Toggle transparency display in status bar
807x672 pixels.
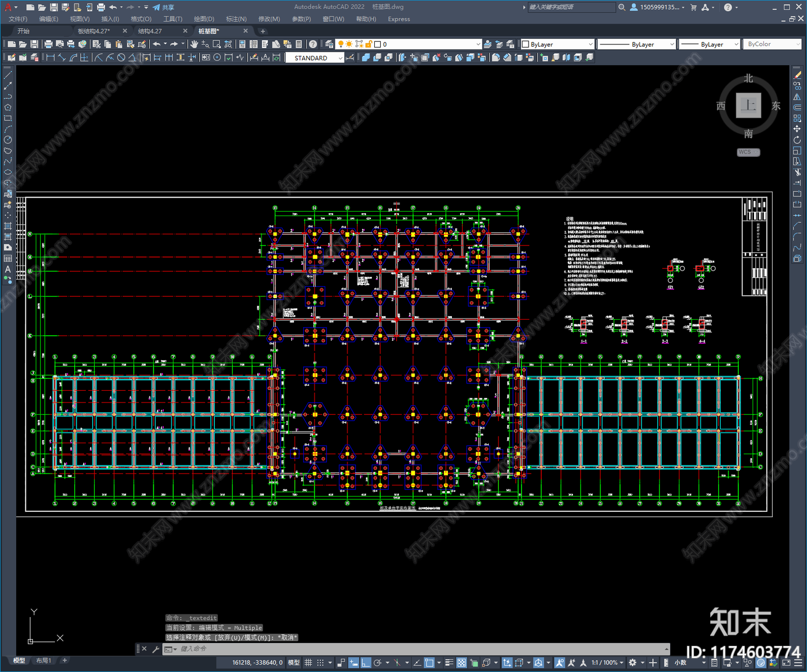coord(461,662)
